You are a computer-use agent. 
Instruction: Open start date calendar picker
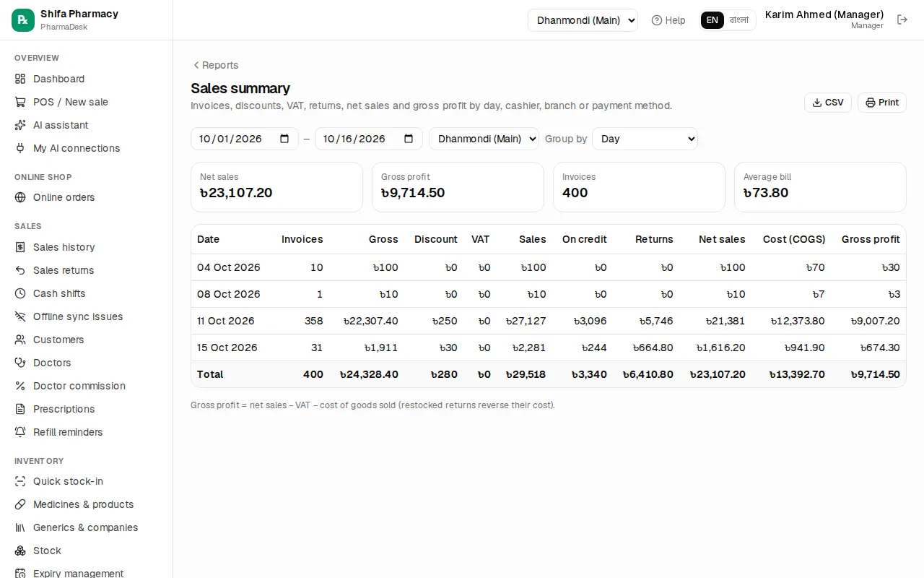284,139
